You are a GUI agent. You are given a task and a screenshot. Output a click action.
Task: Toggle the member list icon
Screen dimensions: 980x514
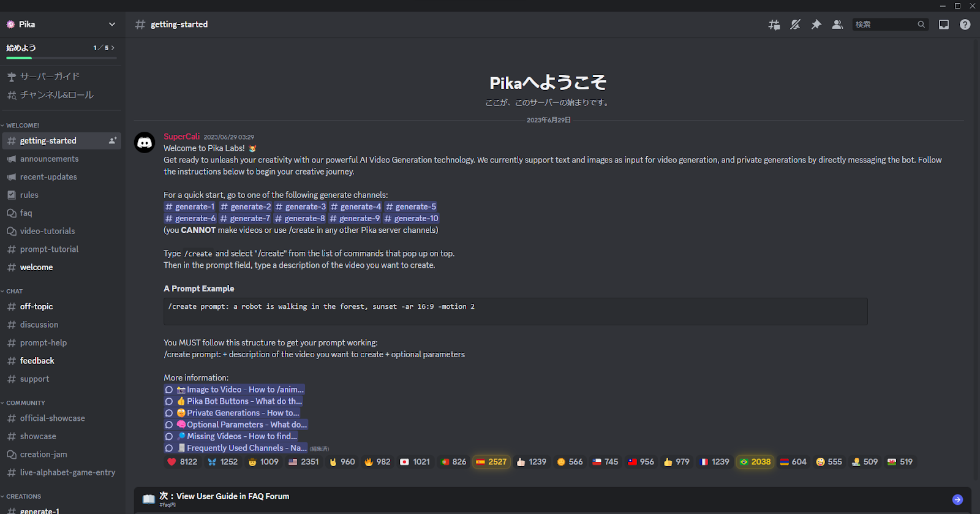(837, 25)
